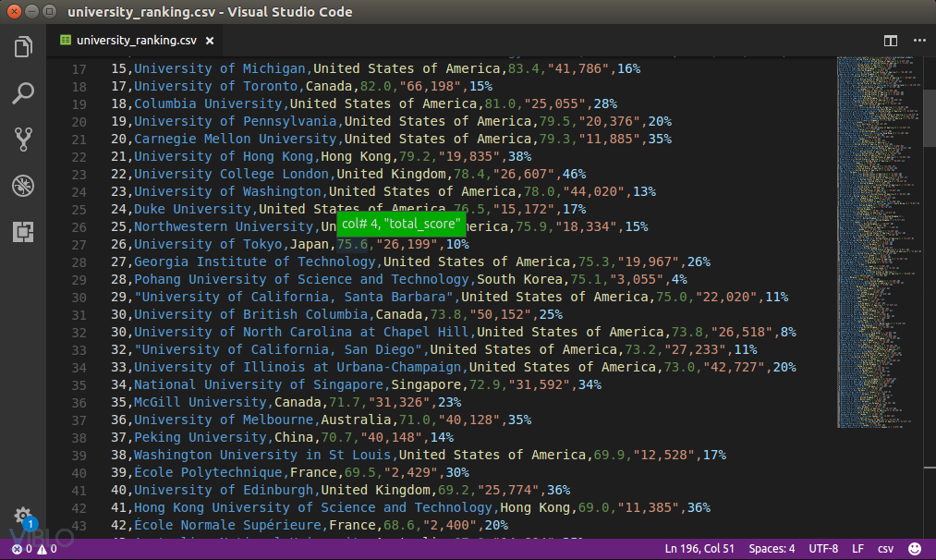
Task: Close the university_ranking.csv tab
Action: coord(210,41)
